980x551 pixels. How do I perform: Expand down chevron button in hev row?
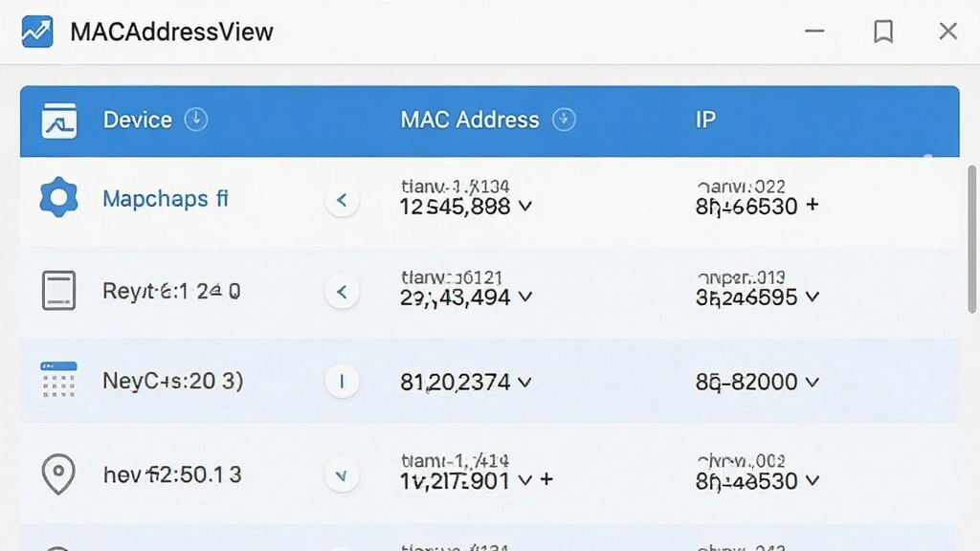[x=342, y=475]
